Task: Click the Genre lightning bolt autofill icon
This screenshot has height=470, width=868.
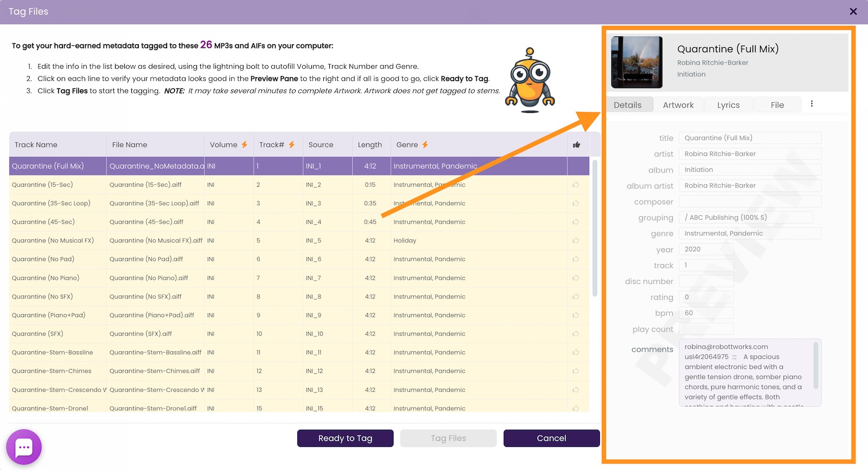Action: pos(425,145)
